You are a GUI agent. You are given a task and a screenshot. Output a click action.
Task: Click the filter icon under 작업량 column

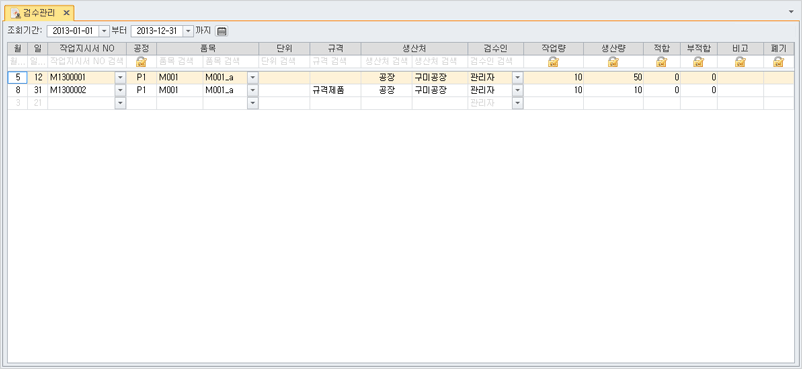(553, 62)
